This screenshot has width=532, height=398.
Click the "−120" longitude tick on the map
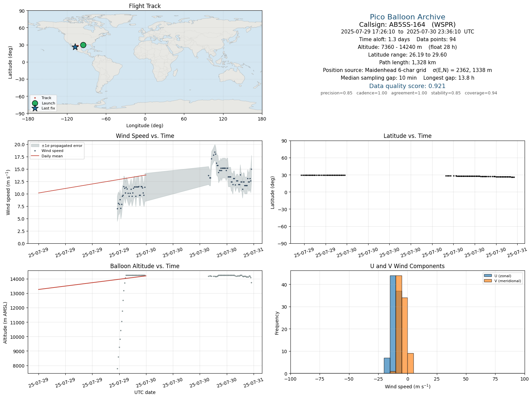(67, 119)
